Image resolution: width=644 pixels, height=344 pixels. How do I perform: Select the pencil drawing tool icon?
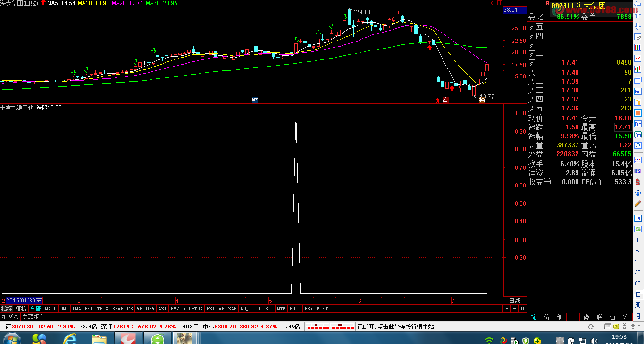(x=637, y=204)
